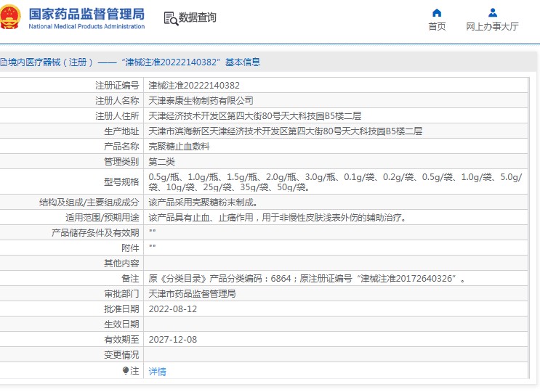Select the 适用范围/预期用途 description value

point(278,217)
